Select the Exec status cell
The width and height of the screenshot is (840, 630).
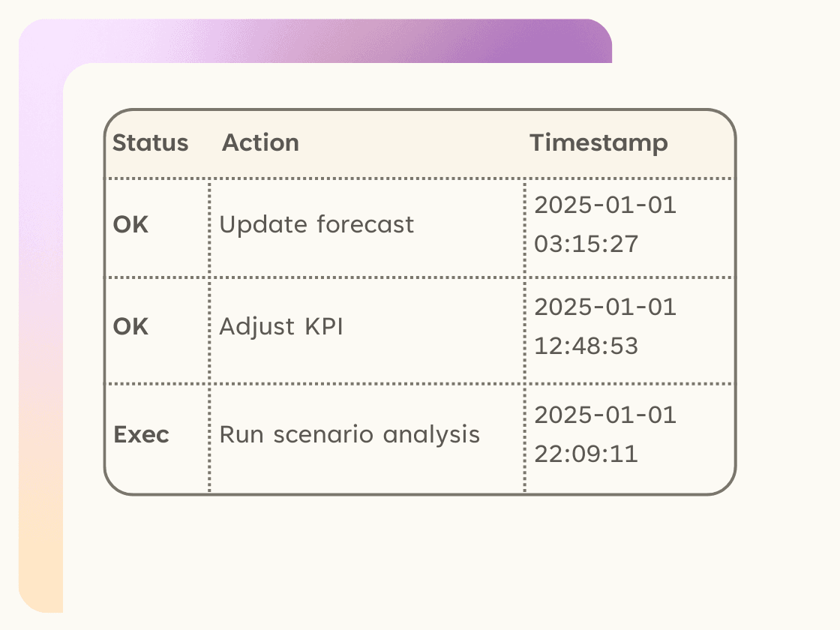[142, 434]
